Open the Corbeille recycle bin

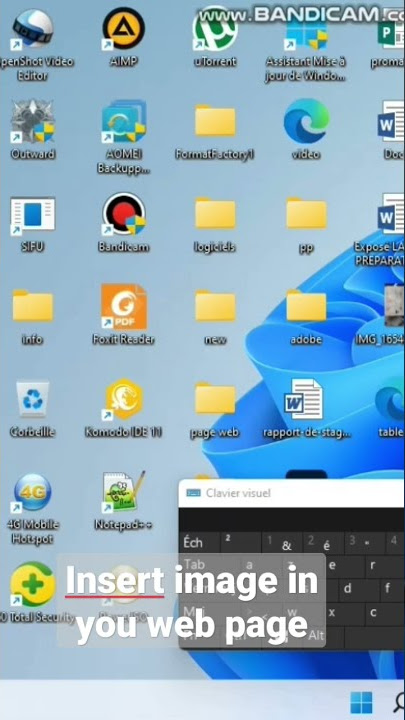tap(33, 399)
